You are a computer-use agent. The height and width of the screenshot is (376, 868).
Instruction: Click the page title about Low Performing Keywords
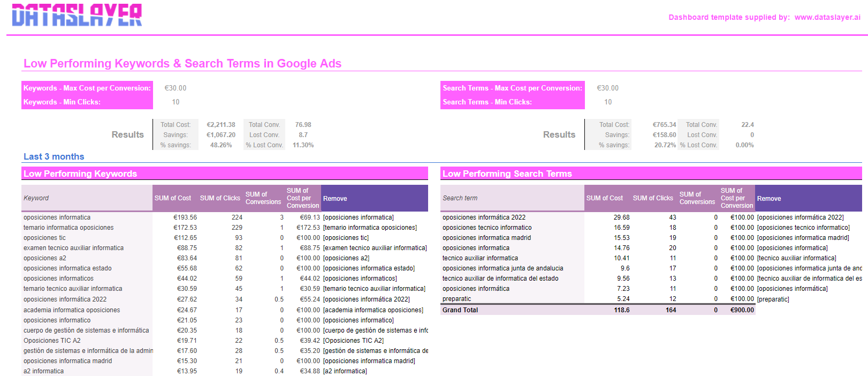182,64
